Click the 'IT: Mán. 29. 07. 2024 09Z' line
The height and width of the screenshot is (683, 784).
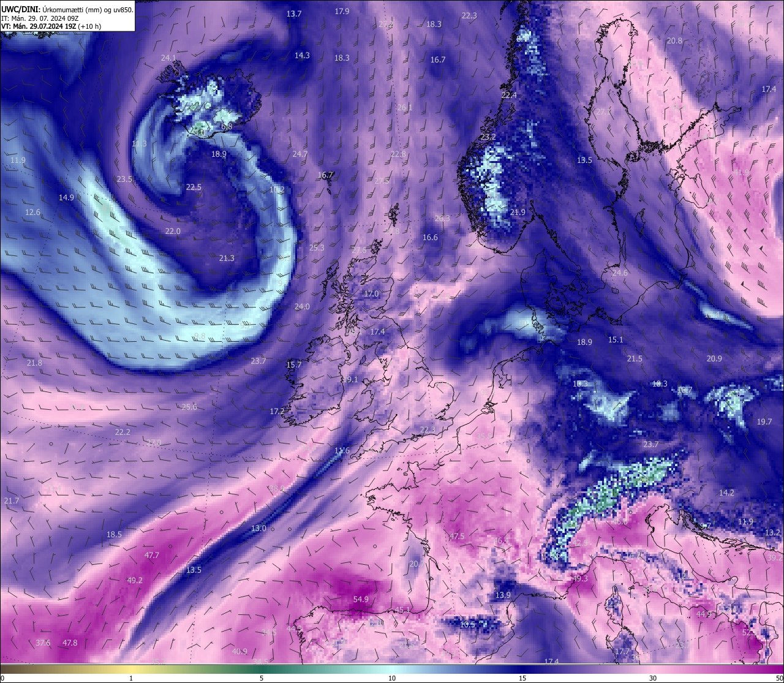click(x=39, y=18)
